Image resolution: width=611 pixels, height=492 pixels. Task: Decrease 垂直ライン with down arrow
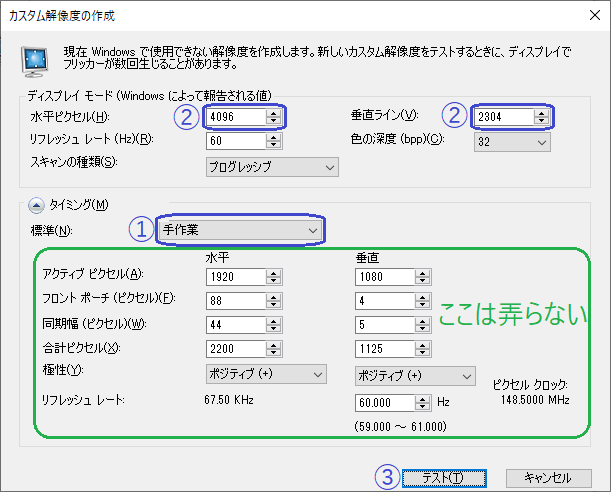[541, 122]
